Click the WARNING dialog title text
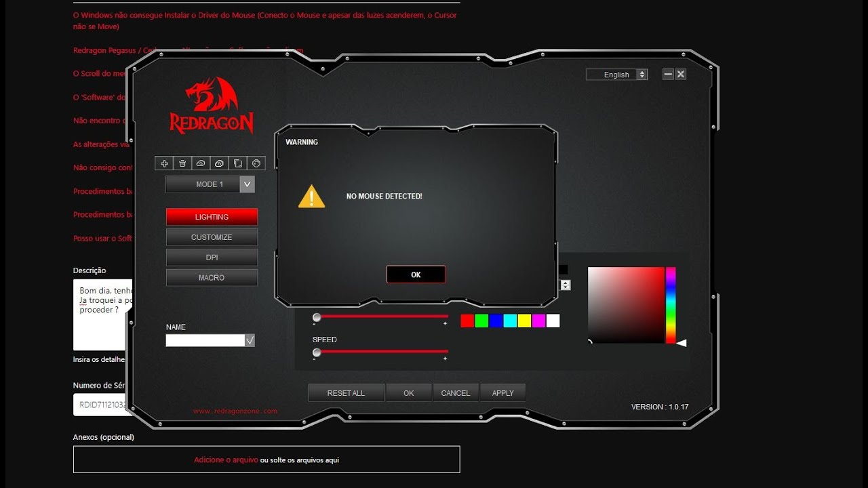 [x=302, y=142]
